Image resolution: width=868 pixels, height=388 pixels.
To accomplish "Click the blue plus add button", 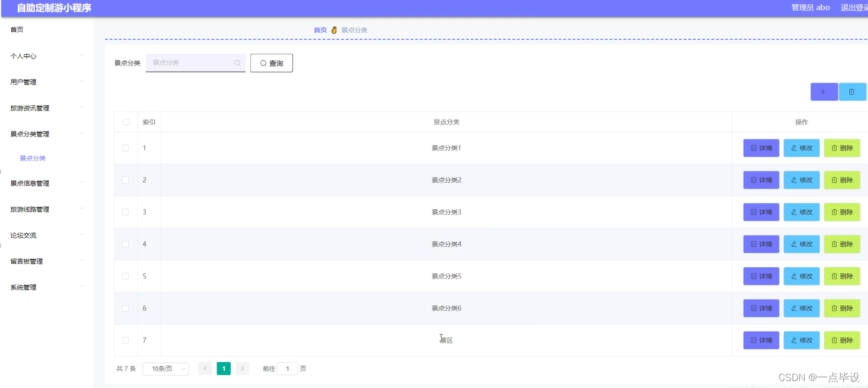I will click(824, 92).
